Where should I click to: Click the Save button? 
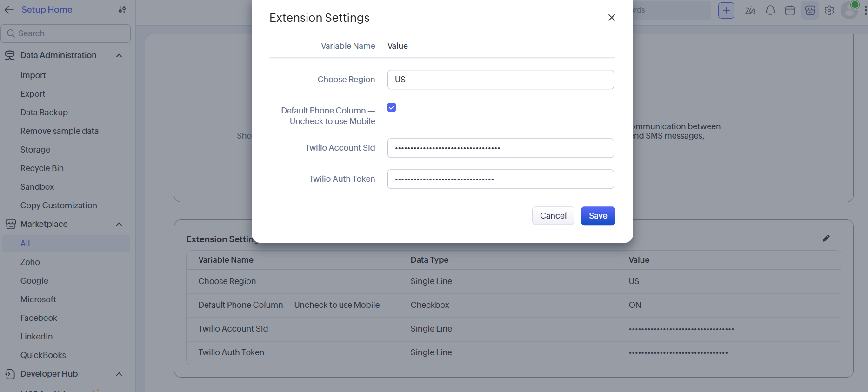click(598, 216)
